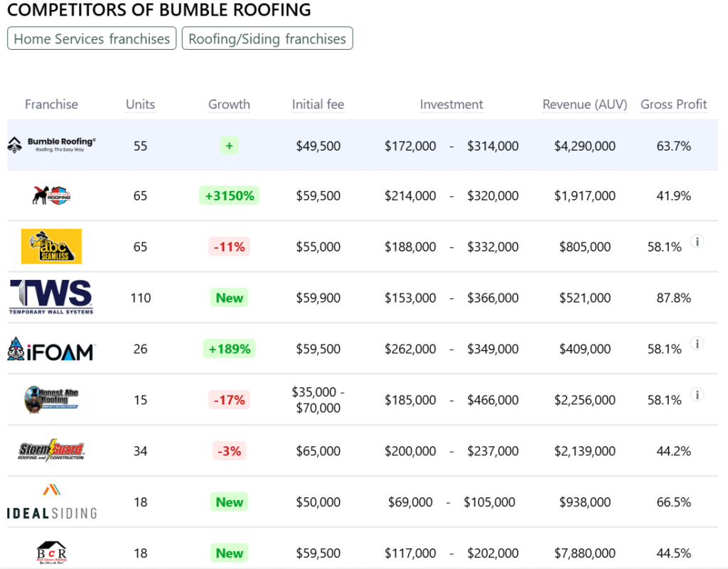Click the 44.5% gross profit value
The width and height of the screenshot is (728, 569).
tap(674, 553)
